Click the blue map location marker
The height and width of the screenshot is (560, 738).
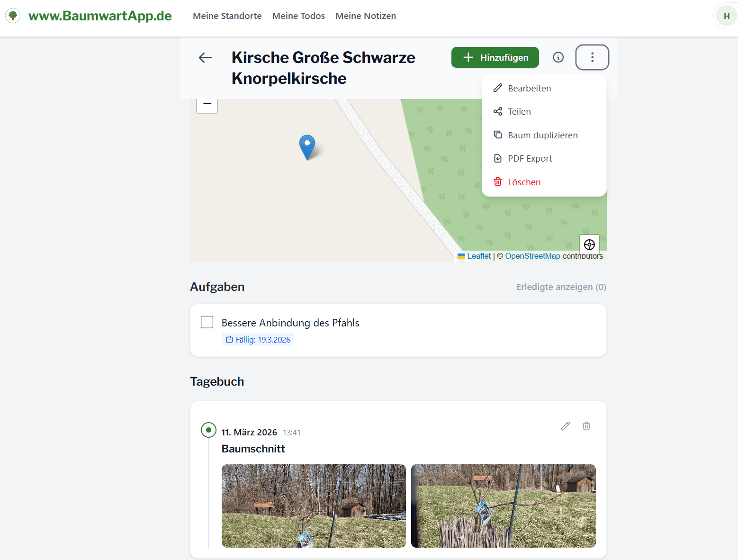coord(307,146)
